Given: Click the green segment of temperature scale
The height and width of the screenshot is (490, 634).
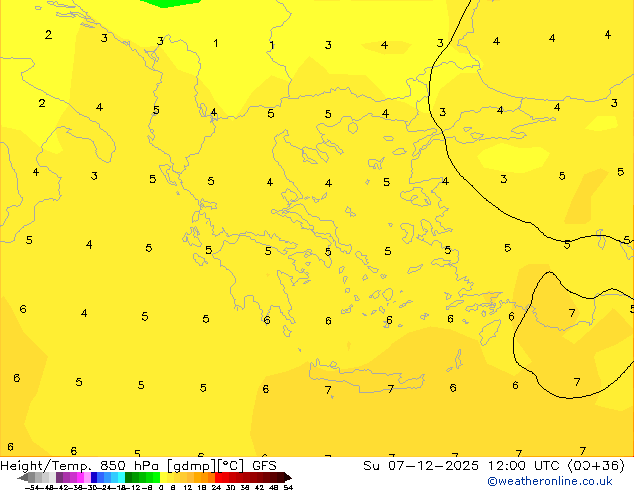Looking at the screenshot, I should 142,477.
